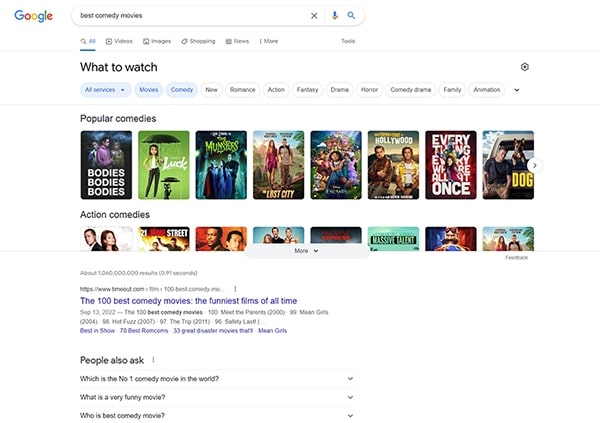The height and width of the screenshot is (423, 600).
Task: Switch to the Shopping tab
Action: click(x=198, y=41)
